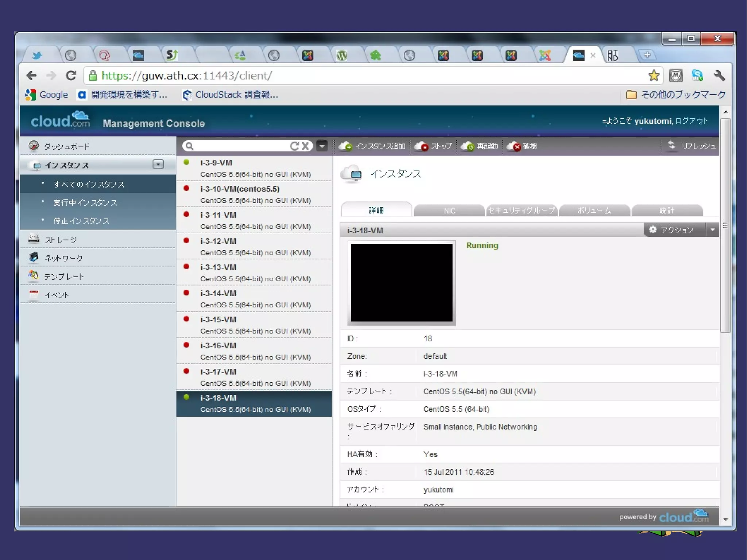Click ストップ to stop the instance
Screen dimensions: 747x560
[433, 146]
